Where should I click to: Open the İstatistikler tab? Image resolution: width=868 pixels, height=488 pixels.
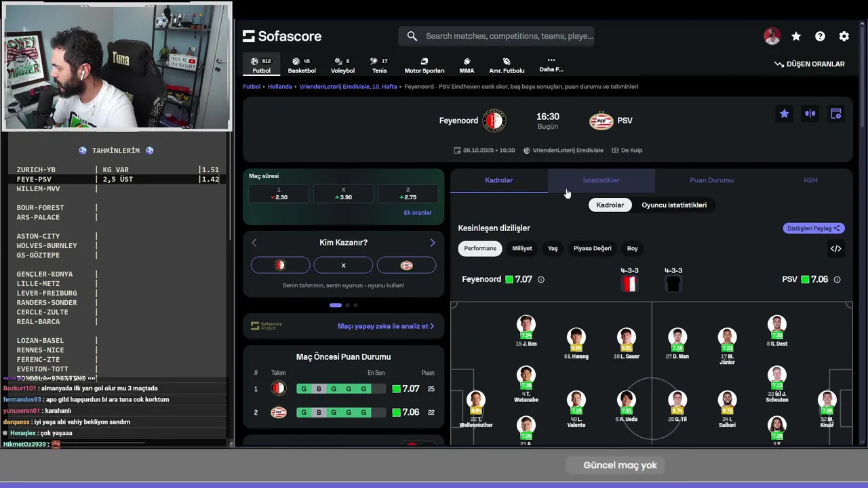point(601,180)
